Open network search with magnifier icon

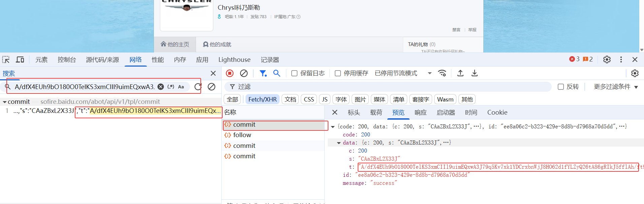[277, 73]
